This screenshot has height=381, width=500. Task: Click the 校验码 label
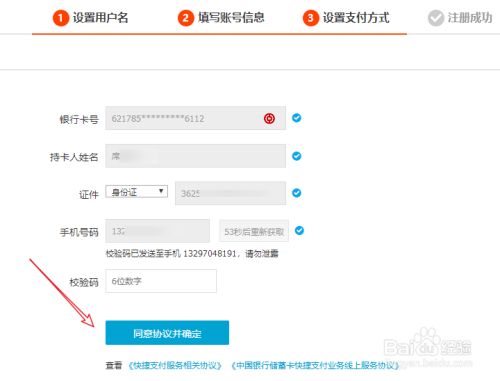pos(84,282)
